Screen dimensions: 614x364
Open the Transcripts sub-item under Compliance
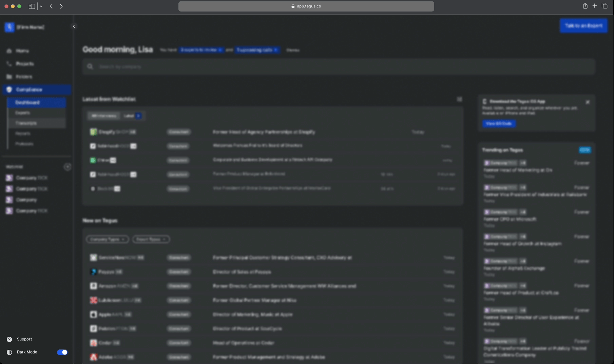[x=37, y=123]
